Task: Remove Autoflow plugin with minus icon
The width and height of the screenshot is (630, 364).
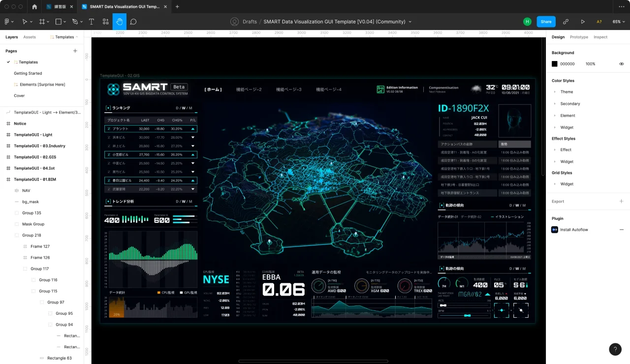Action: tap(621, 230)
